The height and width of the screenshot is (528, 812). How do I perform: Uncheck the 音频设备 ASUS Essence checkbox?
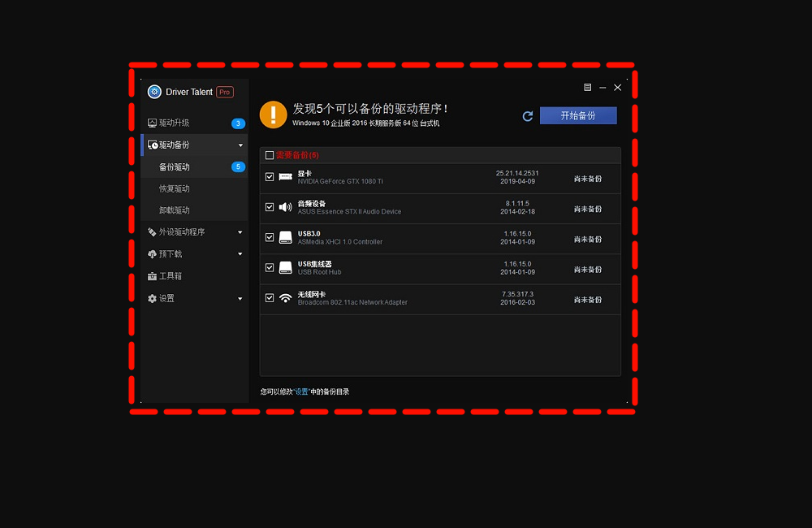coord(270,207)
